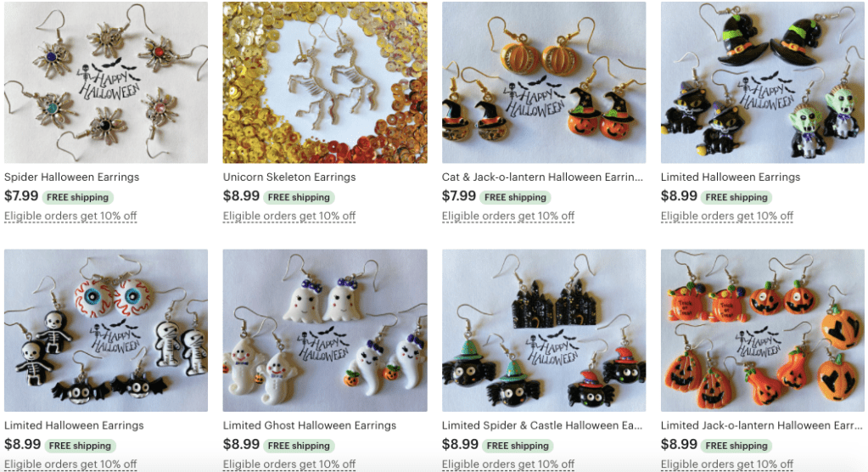Click 'Eligible orders get 10% off' under Unicorn Skeleton
Image resolution: width=868 pixels, height=472 pixels.
coord(289,216)
